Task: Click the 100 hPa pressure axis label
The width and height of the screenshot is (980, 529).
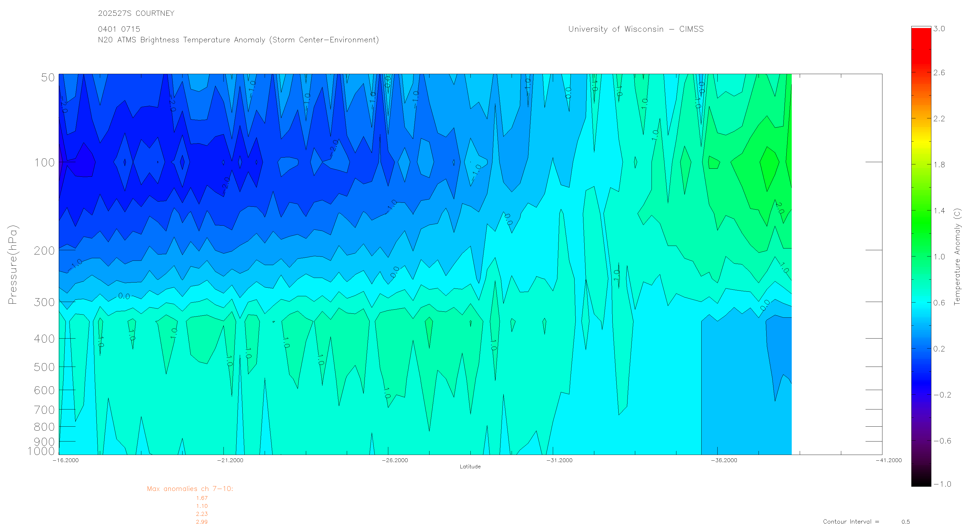Action: click(x=45, y=163)
